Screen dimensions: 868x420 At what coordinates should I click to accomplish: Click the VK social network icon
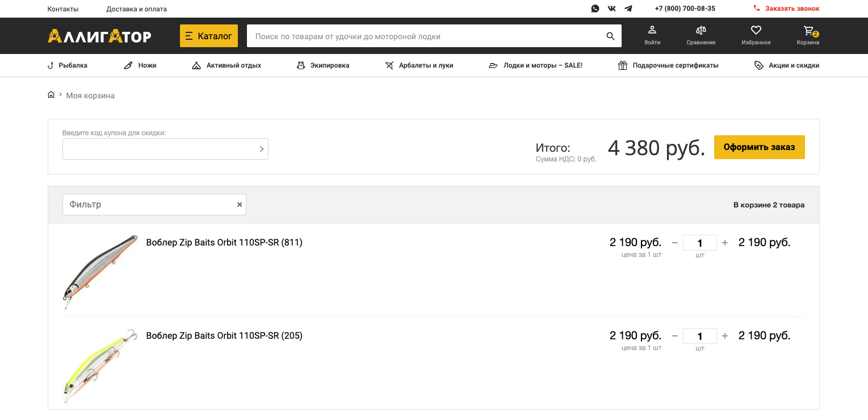point(611,9)
